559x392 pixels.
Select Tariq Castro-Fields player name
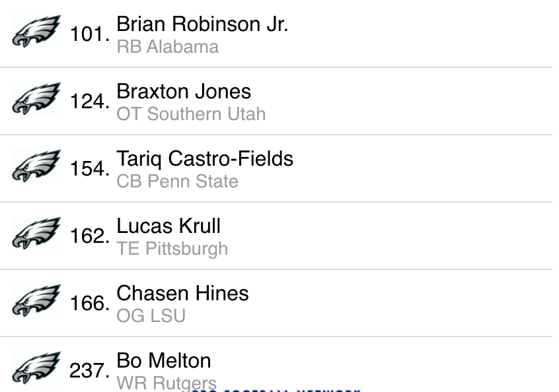[205, 159]
